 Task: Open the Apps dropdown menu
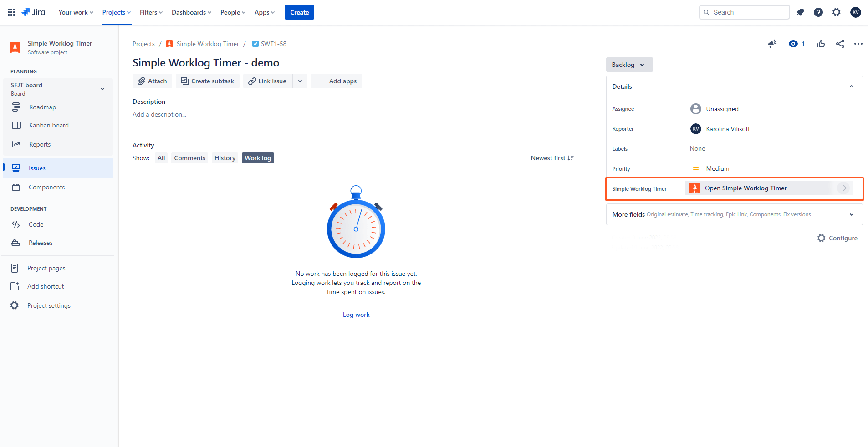pyautogui.click(x=265, y=12)
